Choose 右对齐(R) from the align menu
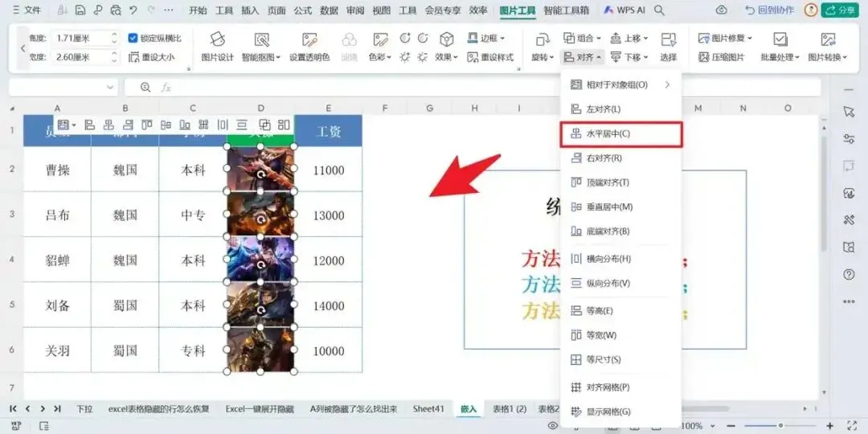The height and width of the screenshot is (434, 868). click(621, 158)
